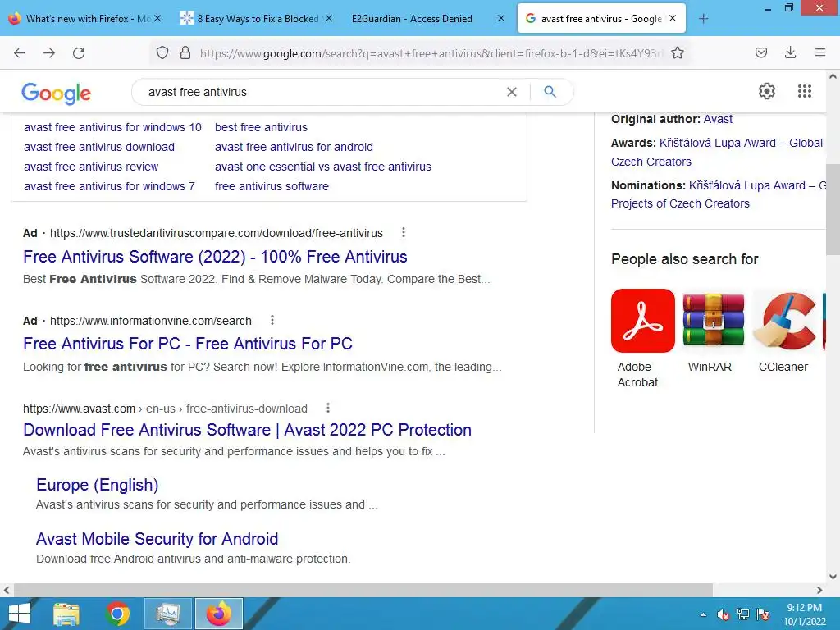Show hidden system tray icons
The height and width of the screenshot is (630, 840).
[703, 615]
